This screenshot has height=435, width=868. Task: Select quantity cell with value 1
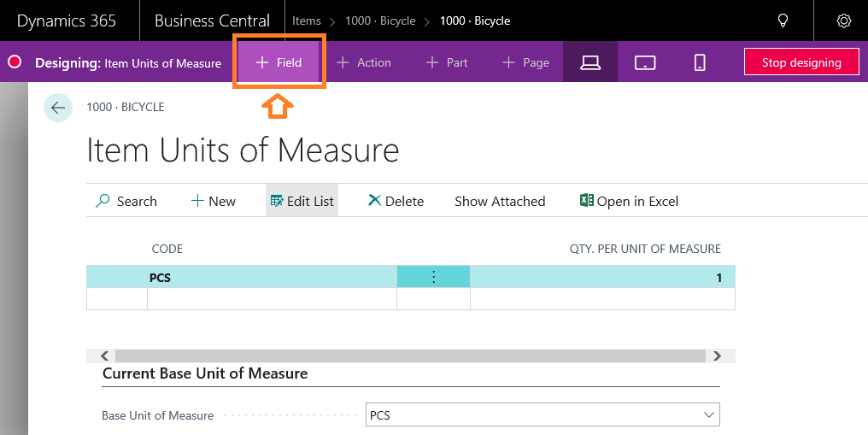(x=602, y=277)
